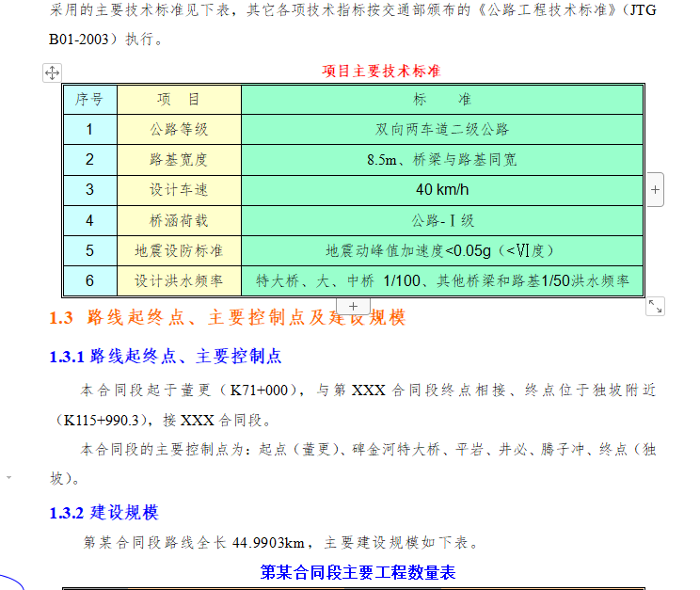Screen dimensions: 700x590
Task: Select the header cell 标 准
Action: pos(442,99)
